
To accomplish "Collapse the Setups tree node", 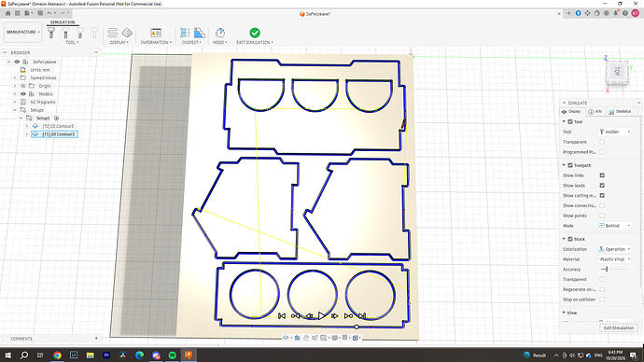I will pyautogui.click(x=15, y=110).
